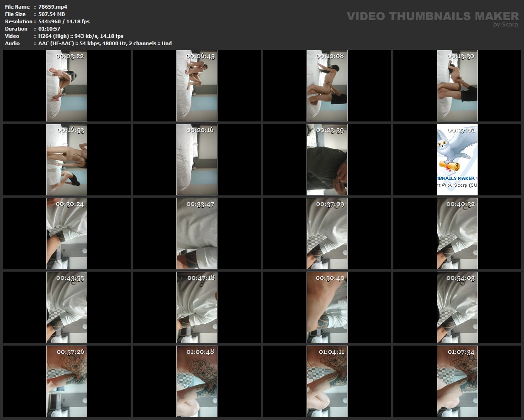Choose the thumbnail at 00:54:03
524x420 pixels.
coord(457,307)
